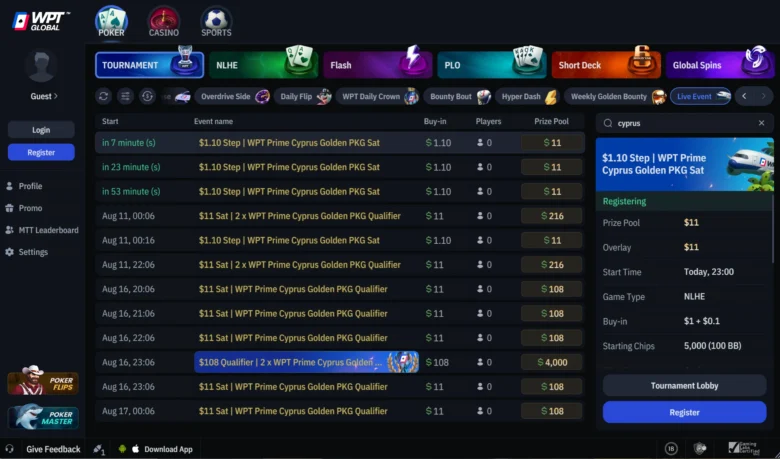Viewport: 780px width, 459px height.
Task: Switch to the Short Deck tab
Action: click(606, 65)
